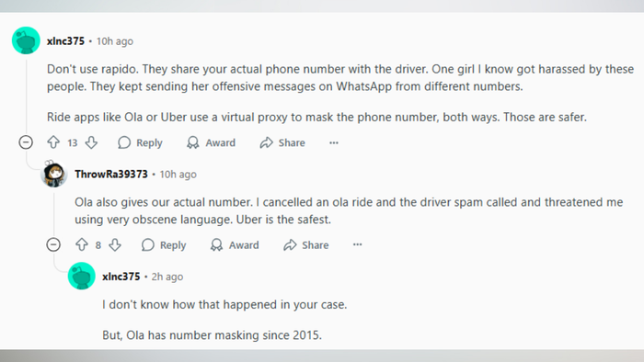Click ThrowRa39373's avatar image
This screenshot has height=362, width=644.
point(53,174)
